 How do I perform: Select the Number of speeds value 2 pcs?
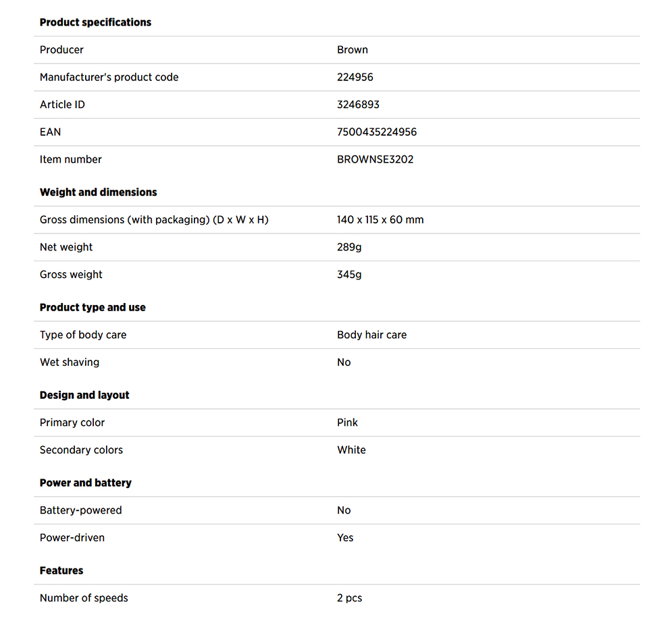[x=349, y=599]
